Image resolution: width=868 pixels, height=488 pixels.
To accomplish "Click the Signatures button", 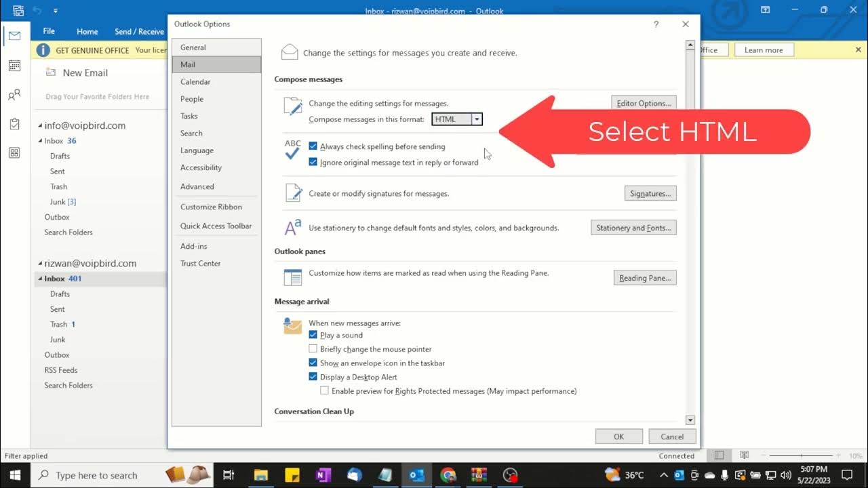I will (650, 193).
